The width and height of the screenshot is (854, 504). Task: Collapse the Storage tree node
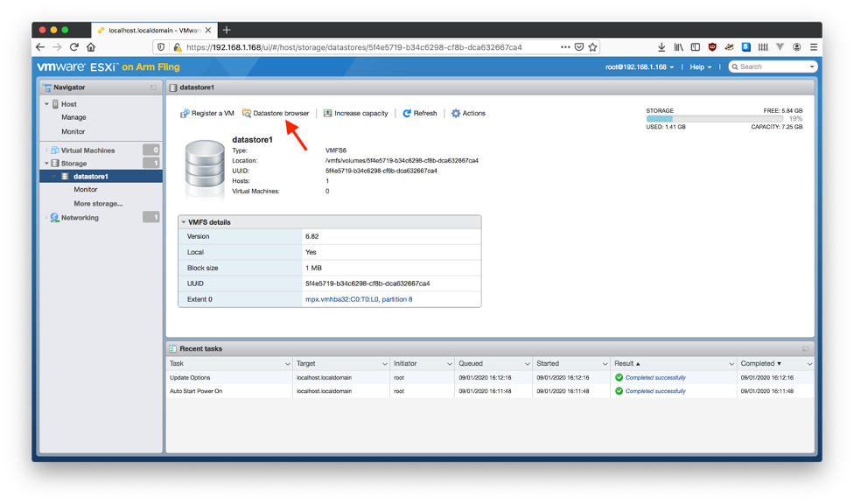pyautogui.click(x=46, y=164)
